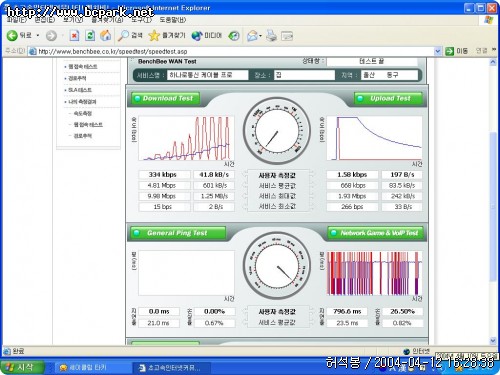Screen dimensions: 500x375
Task: Open the 경로추적 top-level sidebar link
Action: tap(77, 78)
